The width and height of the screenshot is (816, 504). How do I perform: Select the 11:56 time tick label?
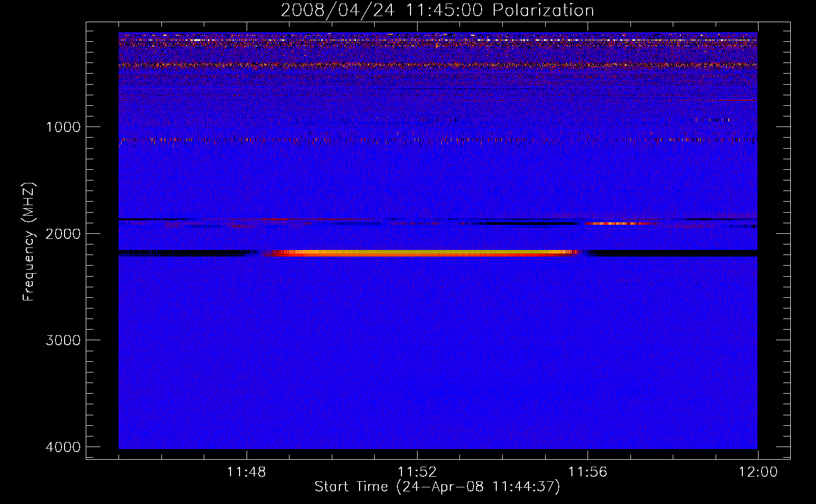tap(588, 472)
